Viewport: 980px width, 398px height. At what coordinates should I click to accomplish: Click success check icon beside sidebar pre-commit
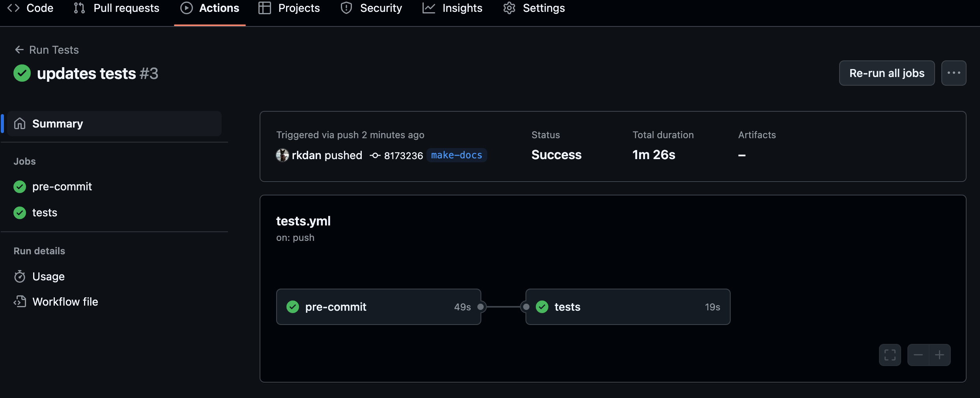(x=20, y=186)
